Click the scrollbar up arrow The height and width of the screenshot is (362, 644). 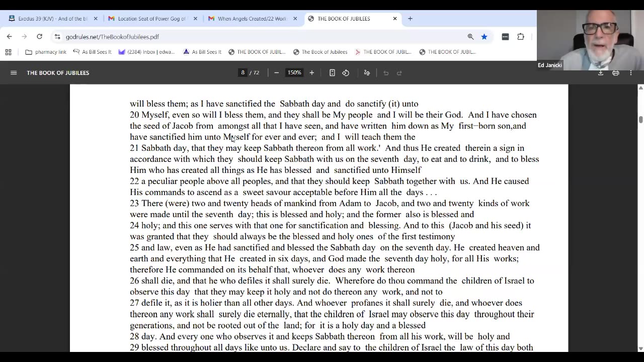640,88
